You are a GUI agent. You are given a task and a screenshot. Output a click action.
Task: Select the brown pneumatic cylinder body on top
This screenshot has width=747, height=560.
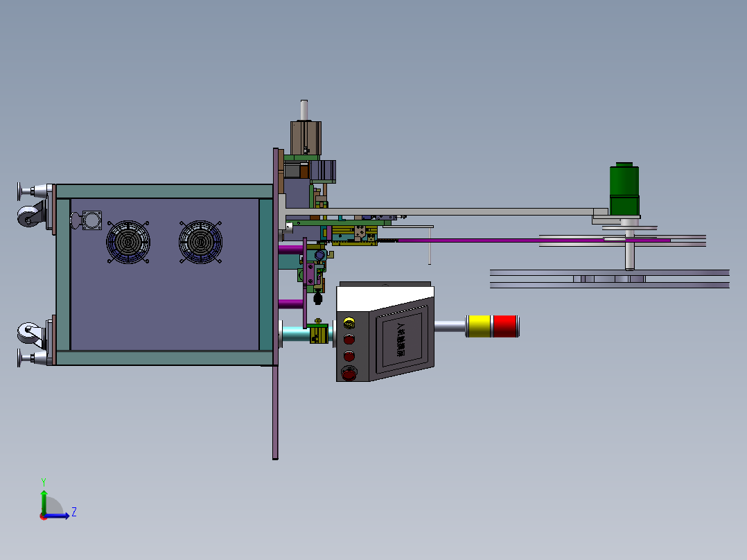(x=306, y=138)
